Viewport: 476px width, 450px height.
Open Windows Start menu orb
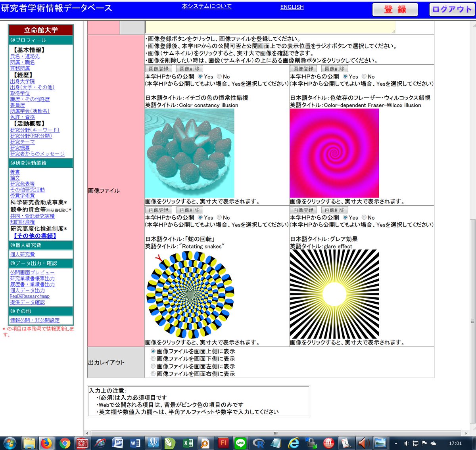click(x=10, y=443)
